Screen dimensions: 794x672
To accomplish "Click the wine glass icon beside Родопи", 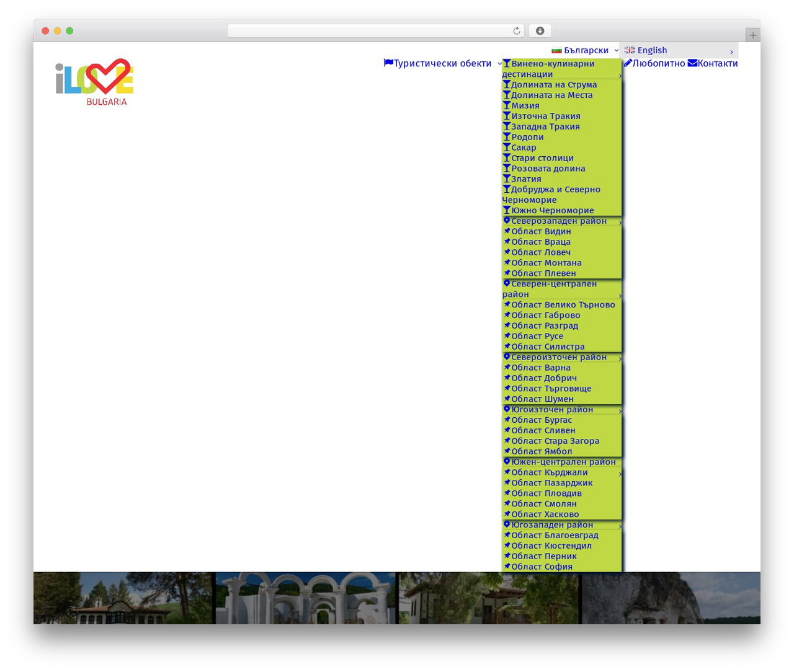I will pyautogui.click(x=506, y=136).
